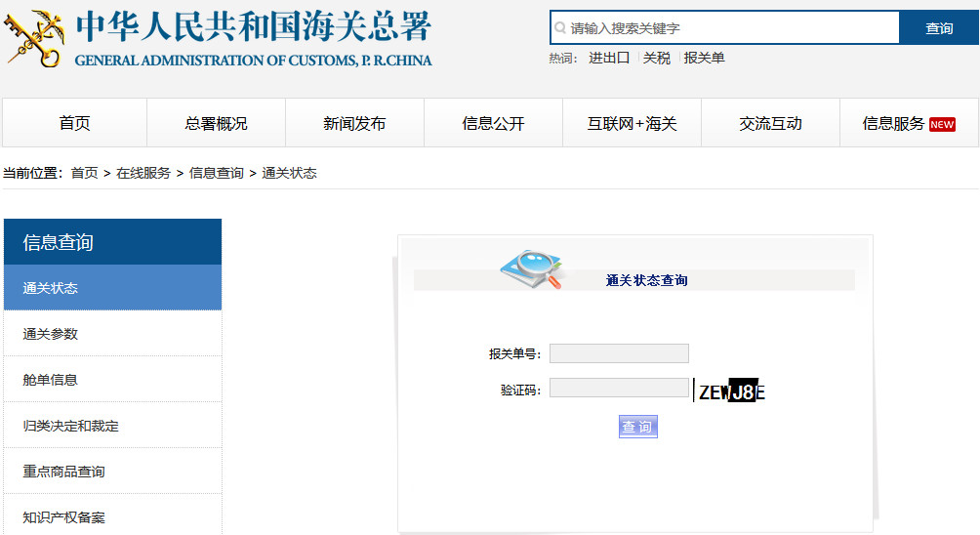This screenshot has height=535, width=980.
Task: Click the 进出口 hot keyword link
Action: [609, 59]
